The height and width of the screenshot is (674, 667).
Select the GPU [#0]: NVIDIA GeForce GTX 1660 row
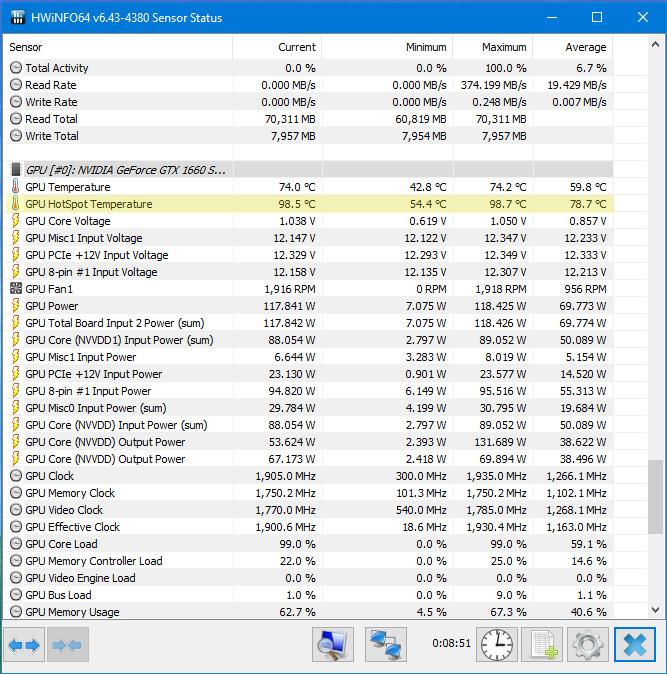[x=308, y=169]
